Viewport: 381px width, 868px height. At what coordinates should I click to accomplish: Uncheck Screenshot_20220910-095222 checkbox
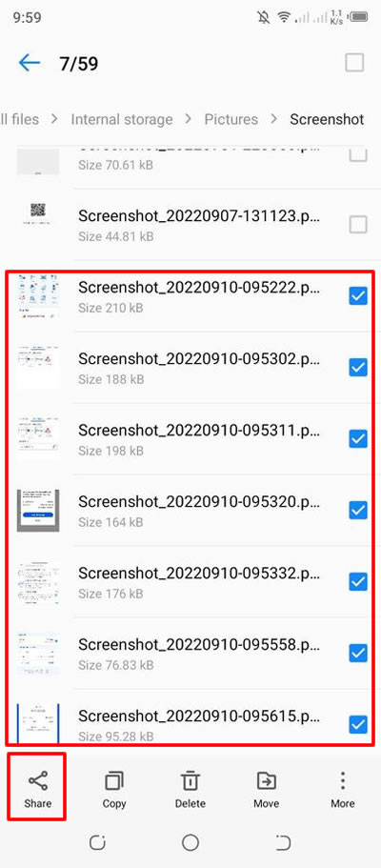point(358,296)
